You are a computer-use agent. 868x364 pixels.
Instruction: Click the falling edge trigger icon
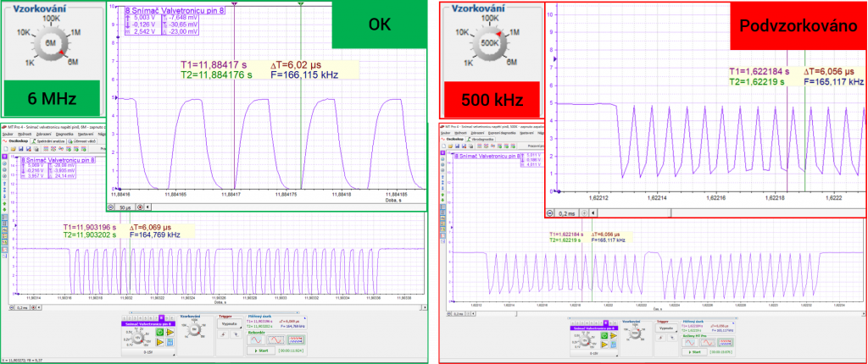(235, 336)
